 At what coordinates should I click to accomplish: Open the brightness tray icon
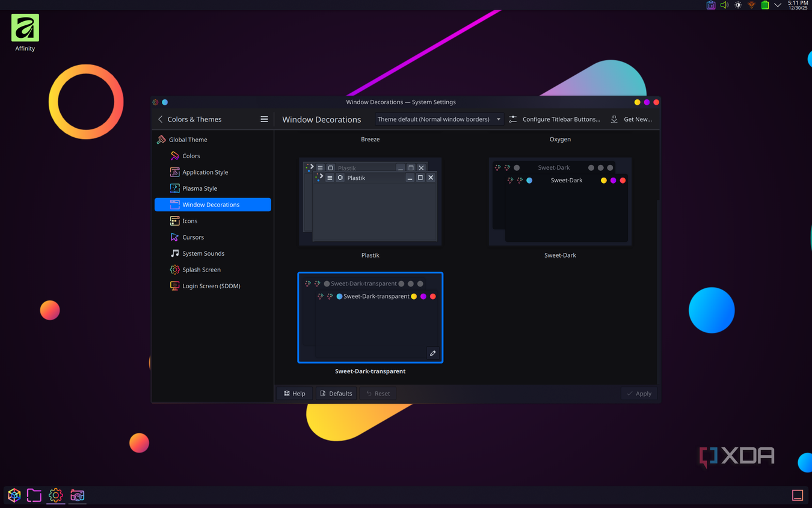coord(738,5)
